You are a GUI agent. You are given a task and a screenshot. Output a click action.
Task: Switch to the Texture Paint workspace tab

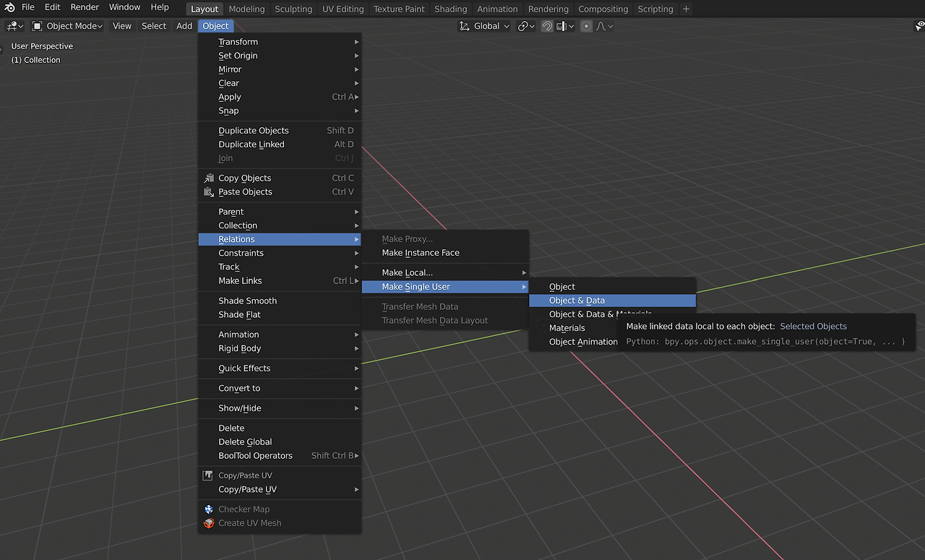(x=399, y=9)
